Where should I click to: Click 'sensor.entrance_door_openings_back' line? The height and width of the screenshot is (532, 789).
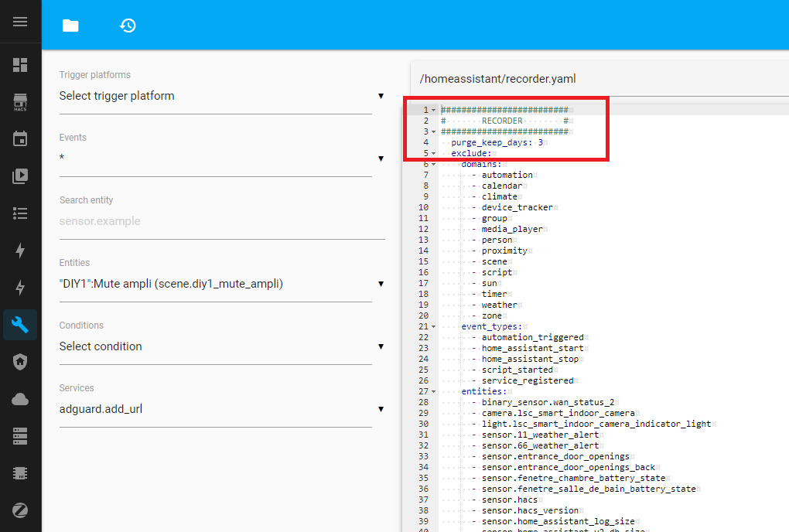pos(569,467)
